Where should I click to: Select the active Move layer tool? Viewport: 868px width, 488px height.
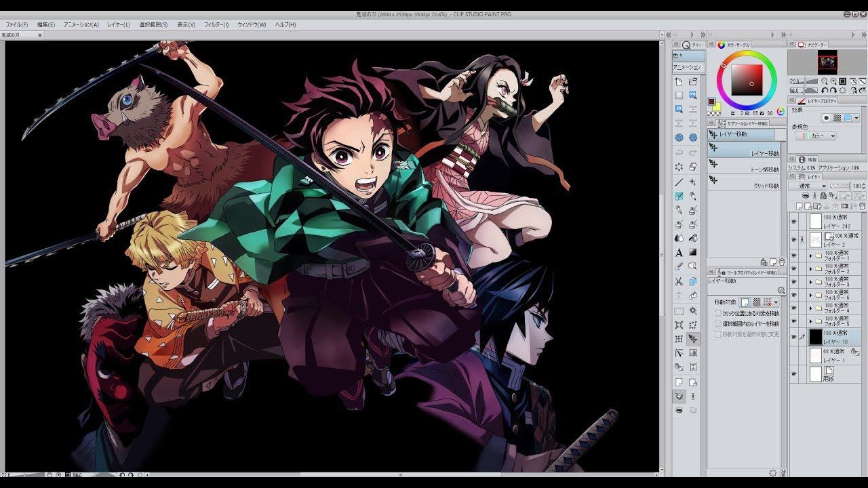click(x=693, y=339)
